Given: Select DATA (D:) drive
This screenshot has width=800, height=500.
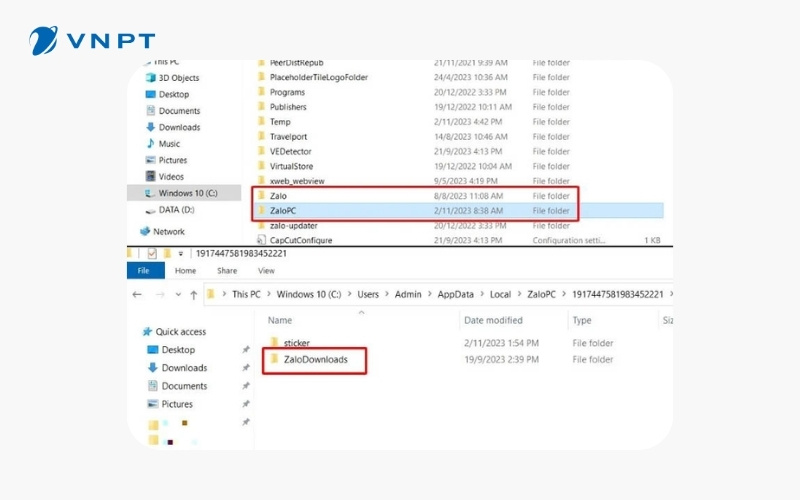Looking at the screenshot, I should (x=178, y=210).
